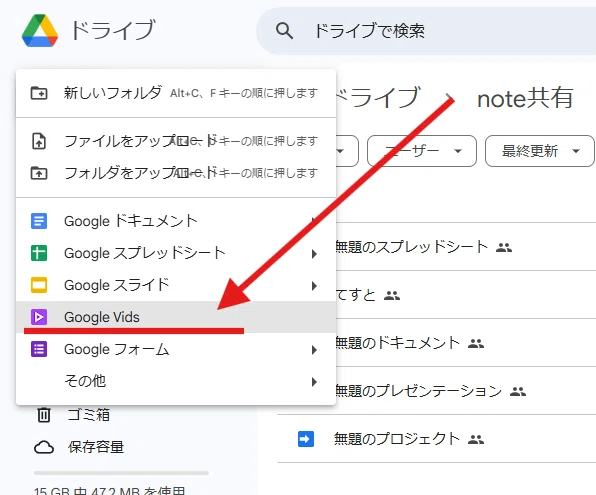Select Google フォーム menu item
The image size is (596, 495).
coord(176,349)
